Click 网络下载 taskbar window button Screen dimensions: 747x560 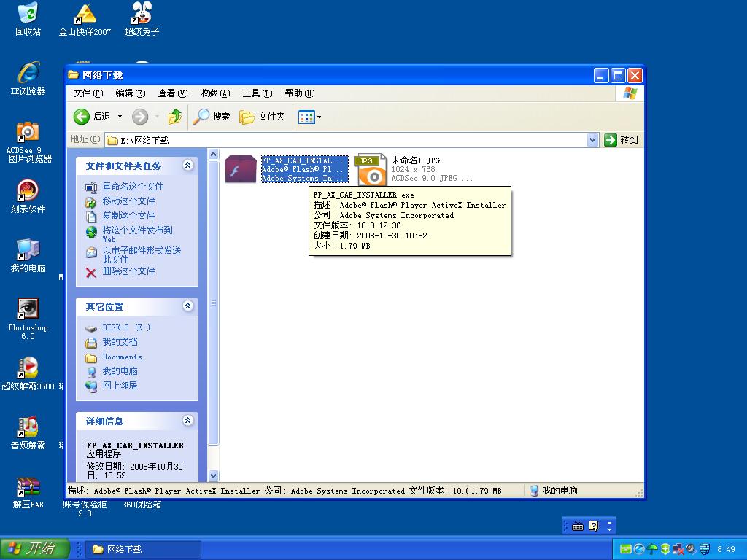click(143, 549)
